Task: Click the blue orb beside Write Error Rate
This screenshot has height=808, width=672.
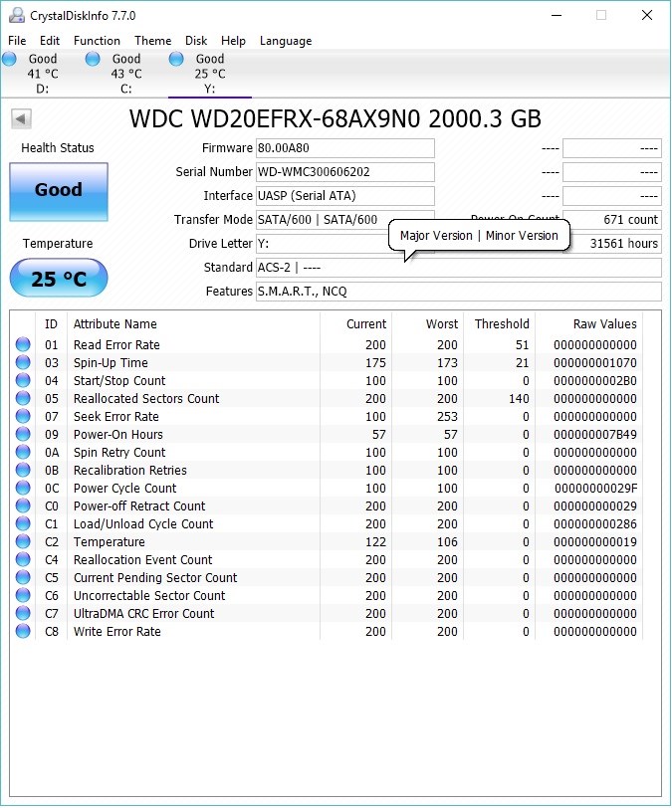Action: 23,631
